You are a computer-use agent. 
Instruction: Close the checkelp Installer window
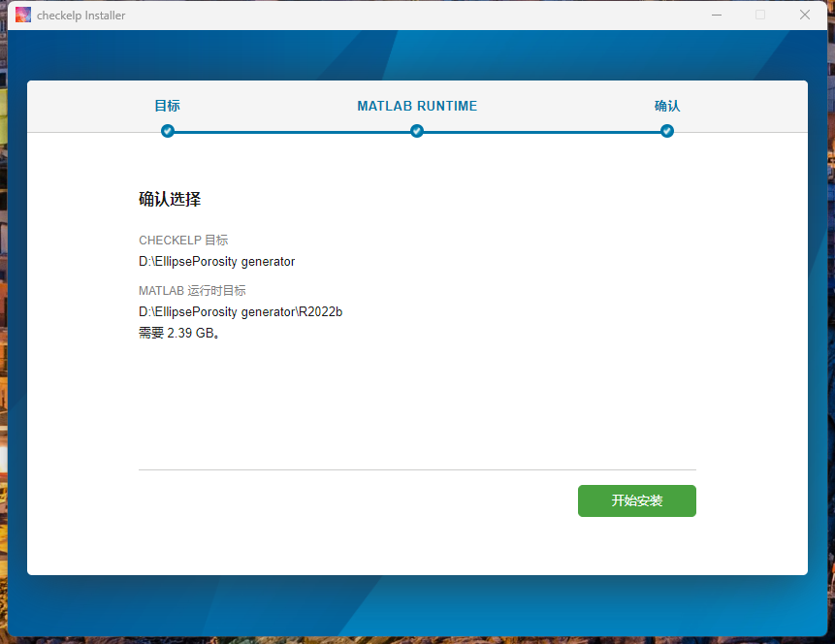click(805, 15)
